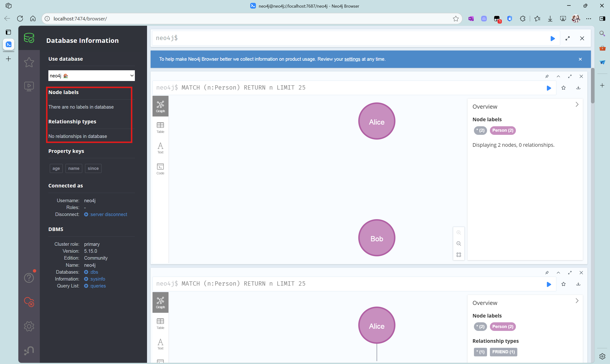The image size is (610, 364).
Task: Switch first frame to Graph view
Action: 160,106
